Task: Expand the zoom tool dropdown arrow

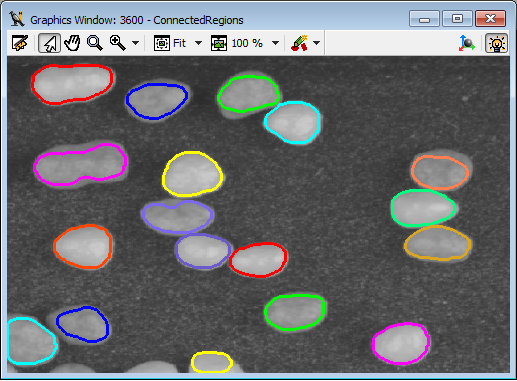Action: 135,43
